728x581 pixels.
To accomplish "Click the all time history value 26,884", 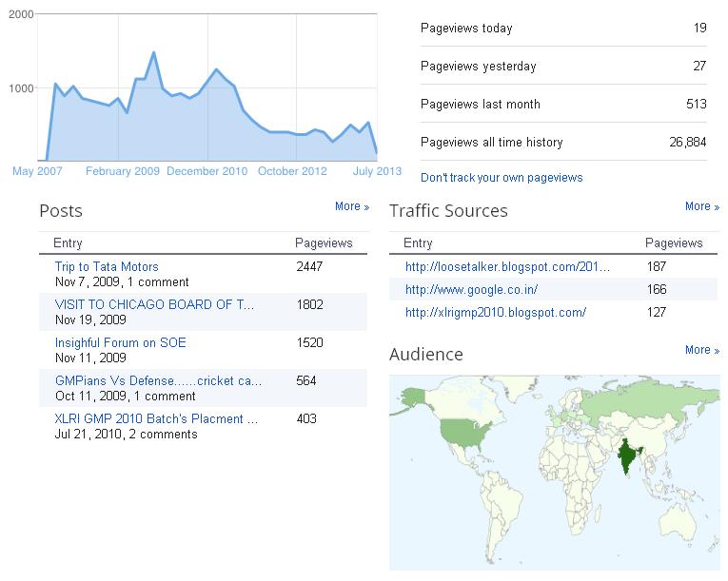I will 688,142.
